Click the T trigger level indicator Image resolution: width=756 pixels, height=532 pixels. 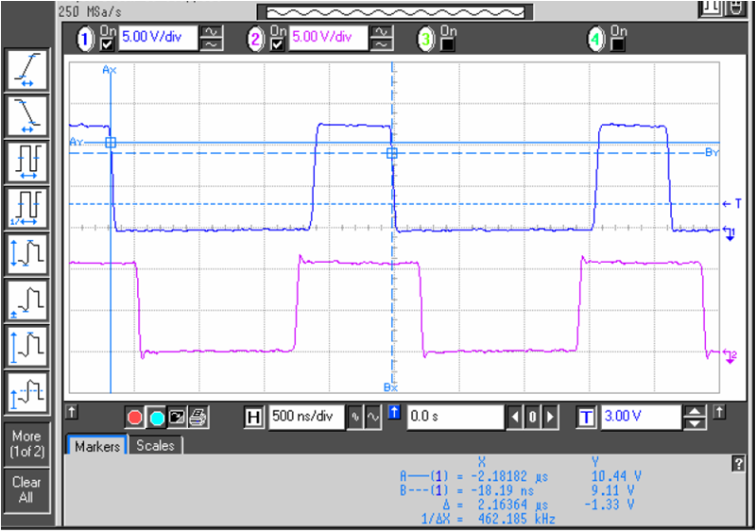(732, 204)
